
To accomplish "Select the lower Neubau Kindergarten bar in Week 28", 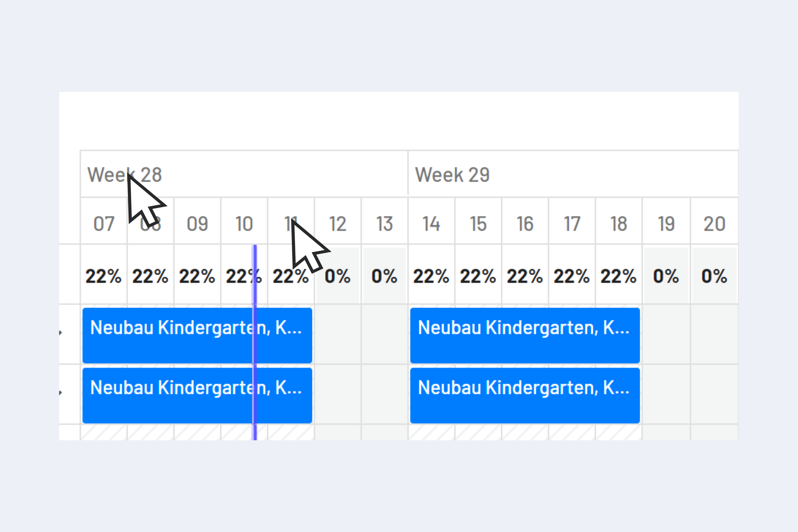I will click(197, 393).
